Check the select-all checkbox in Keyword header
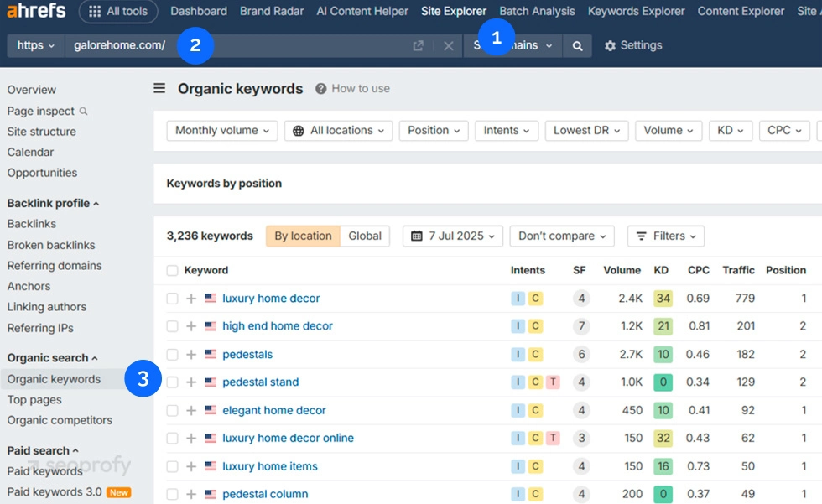The height and width of the screenshot is (504, 822). point(172,270)
